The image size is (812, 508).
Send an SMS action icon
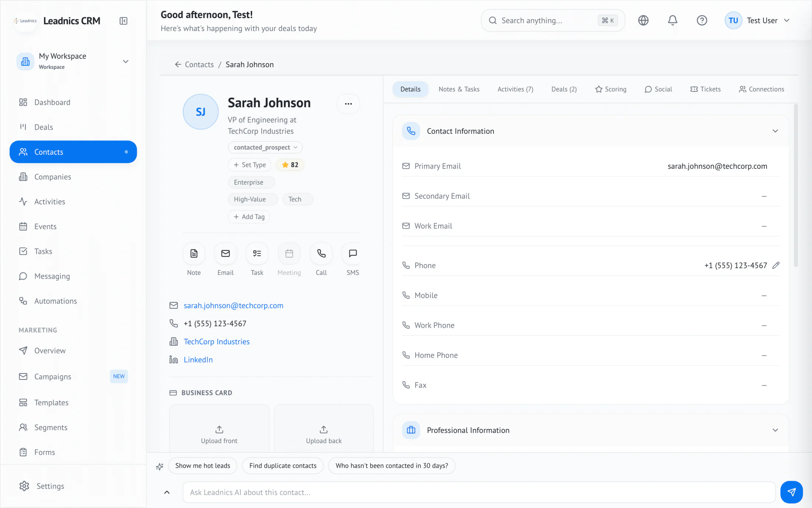(x=352, y=253)
